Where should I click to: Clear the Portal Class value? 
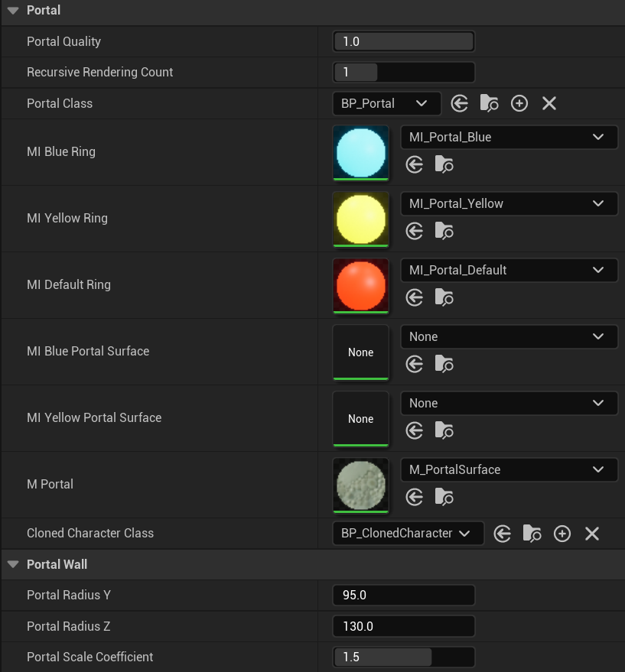[549, 104]
